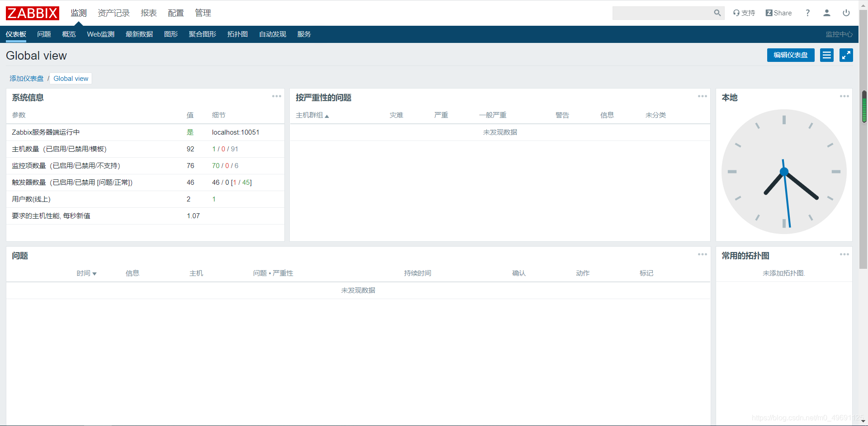Click localhost:10051 server detail
The width and height of the screenshot is (868, 426).
click(x=236, y=132)
